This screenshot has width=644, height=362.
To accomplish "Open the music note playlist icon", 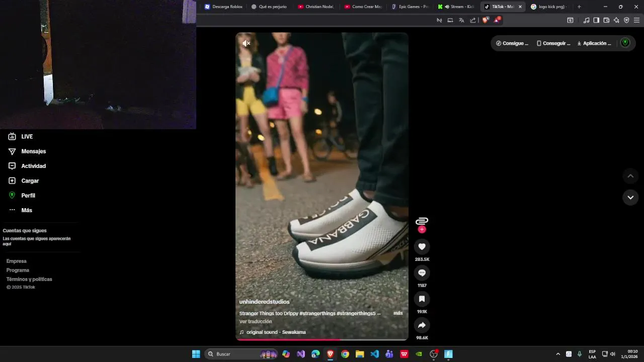I will click(x=586, y=20).
